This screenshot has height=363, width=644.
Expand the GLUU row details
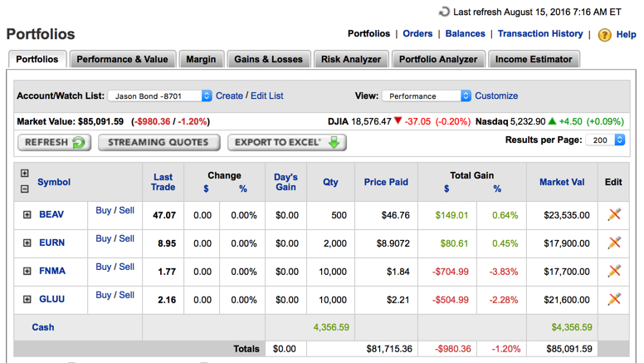(x=27, y=299)
